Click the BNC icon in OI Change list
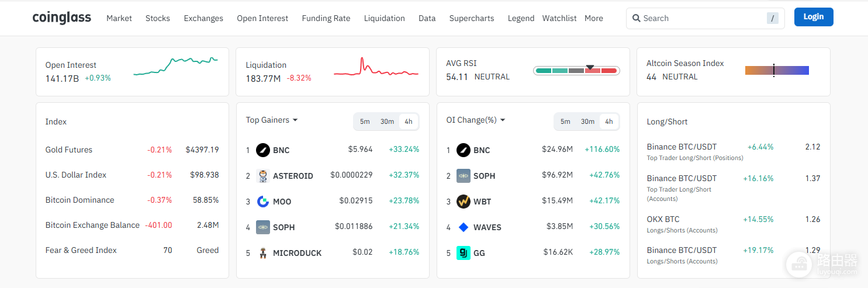This screenshot has width=868, height=288. click(464, 150)
